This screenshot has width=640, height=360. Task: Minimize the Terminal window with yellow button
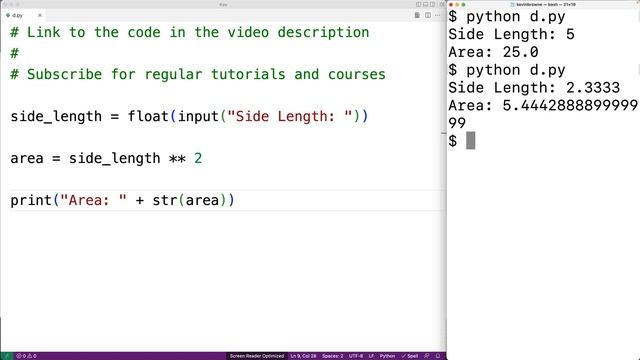[457, 4]
